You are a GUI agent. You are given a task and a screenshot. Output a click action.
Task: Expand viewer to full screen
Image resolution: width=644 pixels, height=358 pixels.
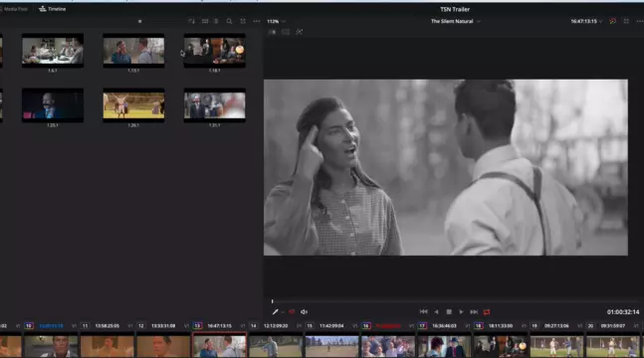pyautogui.click(x=626, y=21)
